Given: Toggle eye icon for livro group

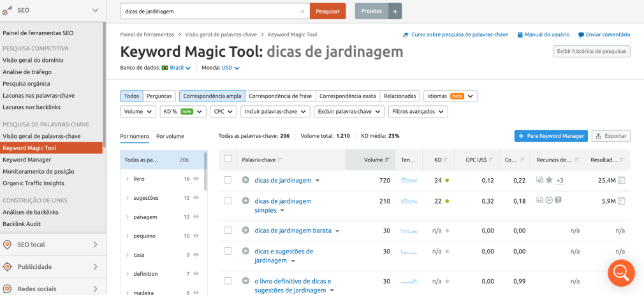Looking at the screenshot, I should click(x=196, y=179).
